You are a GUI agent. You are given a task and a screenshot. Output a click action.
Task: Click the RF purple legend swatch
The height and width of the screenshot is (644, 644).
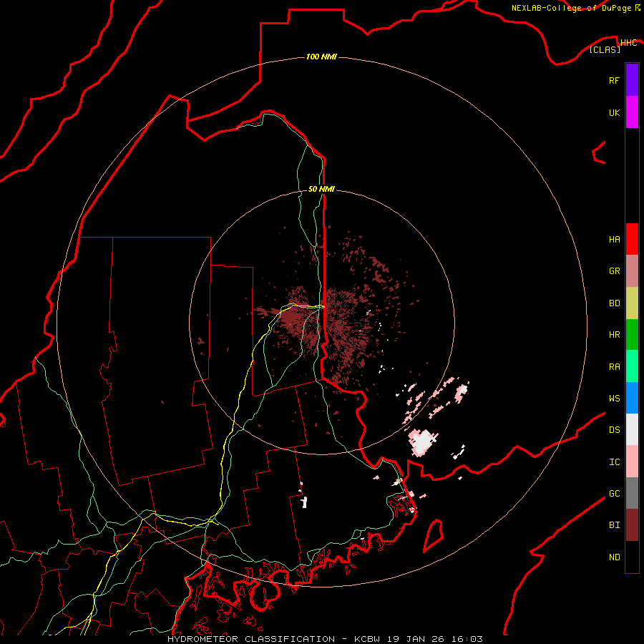point(632,80)
